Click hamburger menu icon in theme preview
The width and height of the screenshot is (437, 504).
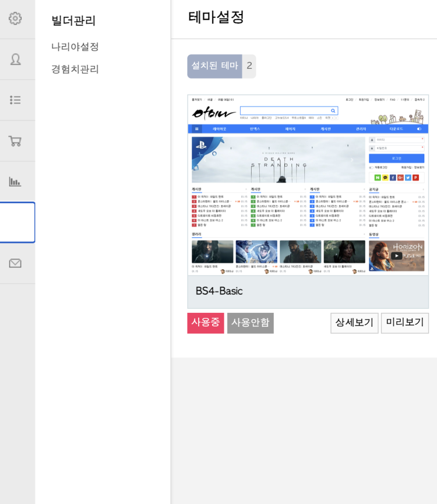[x=197, y=129]
